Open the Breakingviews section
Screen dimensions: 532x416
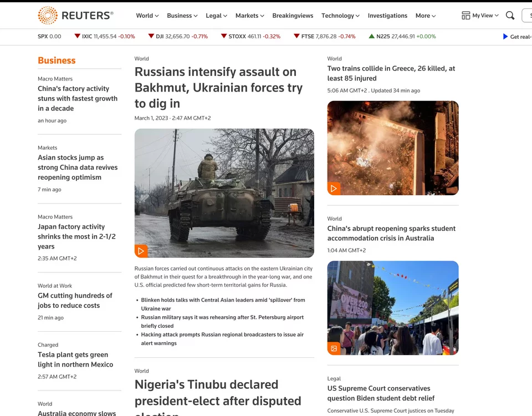(x=293, y=16)
